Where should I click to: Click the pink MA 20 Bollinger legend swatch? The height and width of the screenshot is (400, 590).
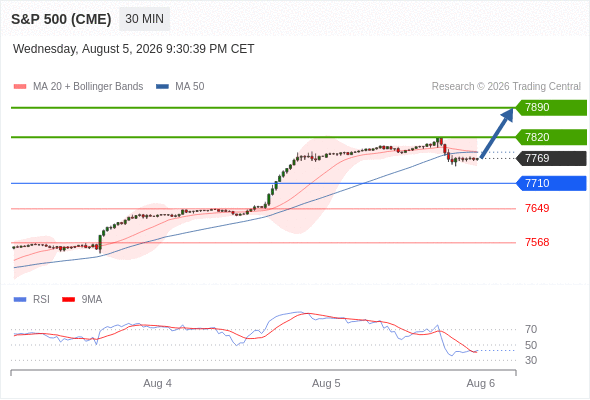20,87
